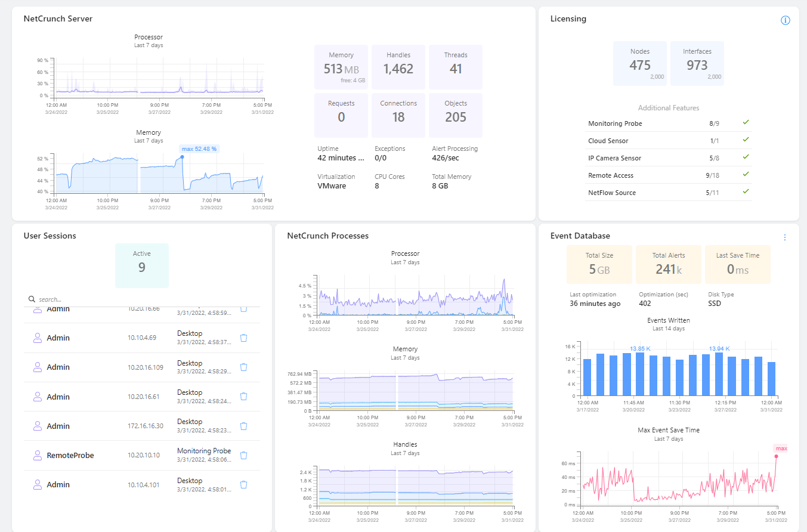Click the IP address 10.20.10.10
This screenshot has height=532, width=807.
144,455
